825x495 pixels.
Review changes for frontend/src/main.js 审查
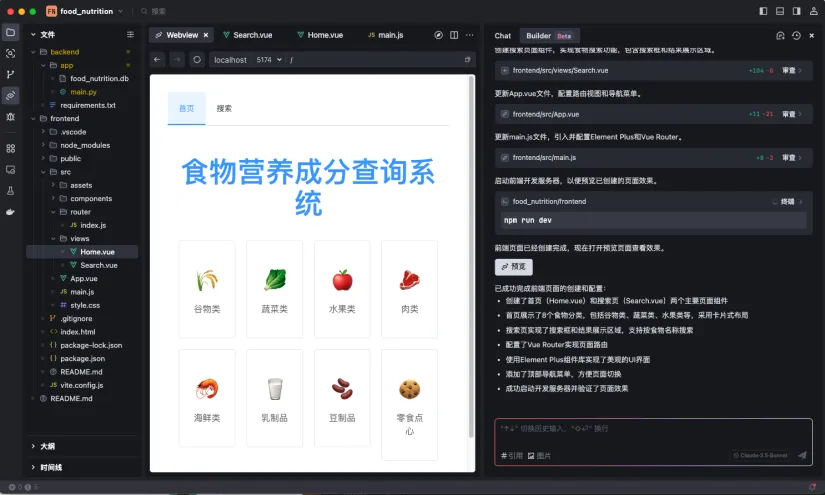(791, 158)
